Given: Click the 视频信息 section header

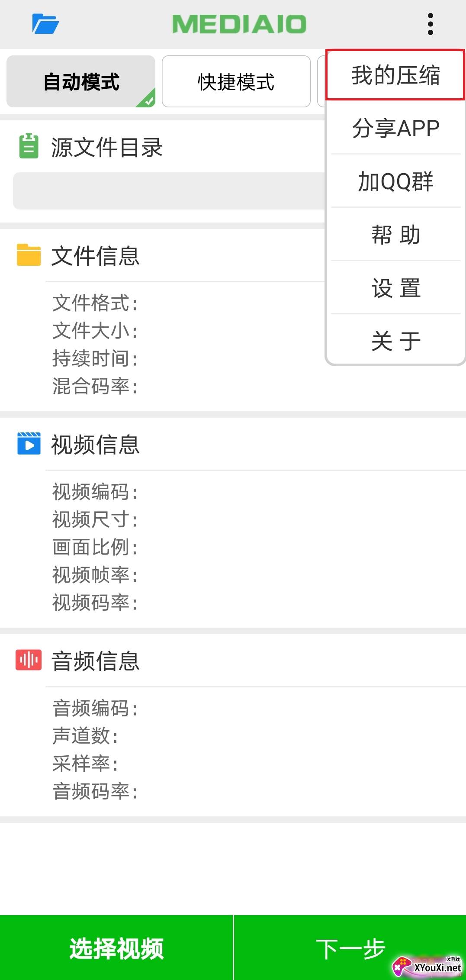Looking at the screenshot, I should point(95,445).
